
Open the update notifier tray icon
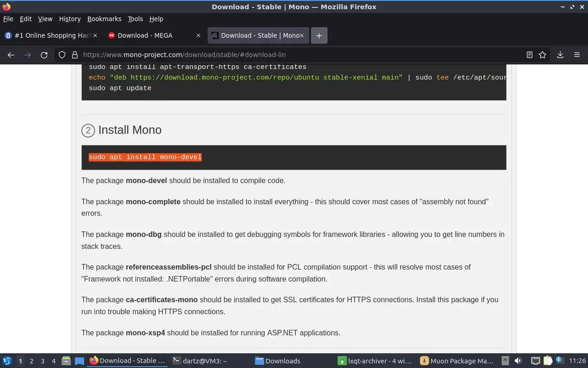559,361
